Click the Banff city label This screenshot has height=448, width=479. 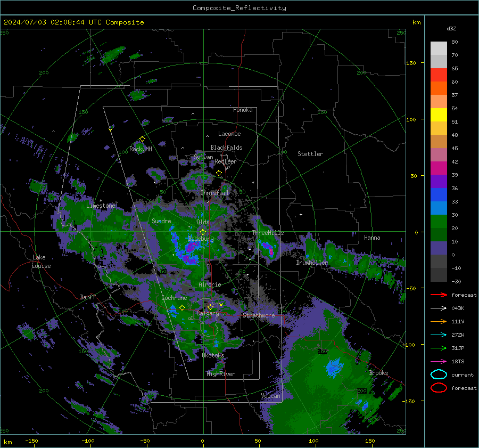(x=88, y=297)
